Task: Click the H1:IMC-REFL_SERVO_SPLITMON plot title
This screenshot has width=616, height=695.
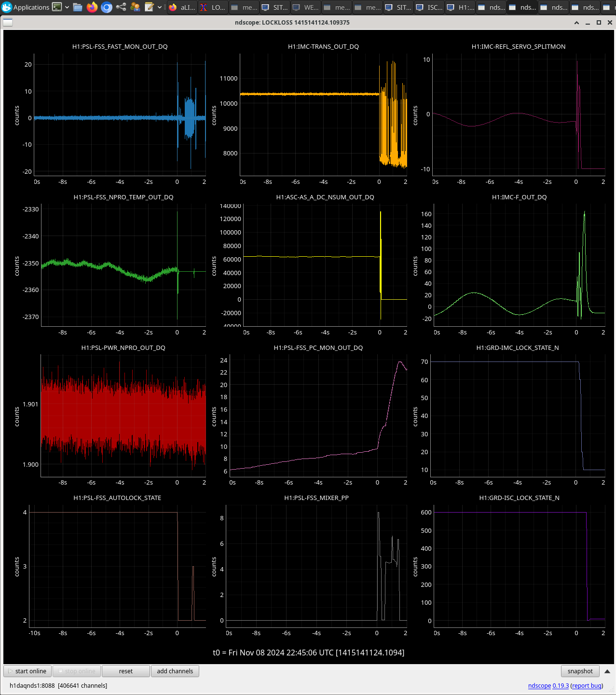Action: click(x=519, y=47)
